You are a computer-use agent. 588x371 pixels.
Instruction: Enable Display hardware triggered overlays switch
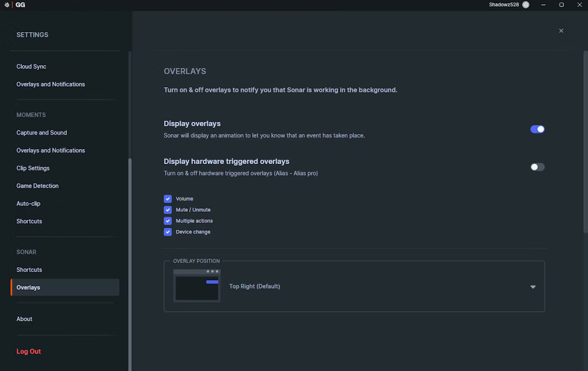(x=537, y=167)
